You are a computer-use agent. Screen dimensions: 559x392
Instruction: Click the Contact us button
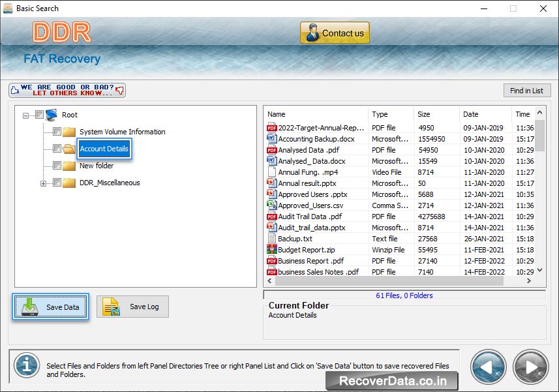click(335, 33)
